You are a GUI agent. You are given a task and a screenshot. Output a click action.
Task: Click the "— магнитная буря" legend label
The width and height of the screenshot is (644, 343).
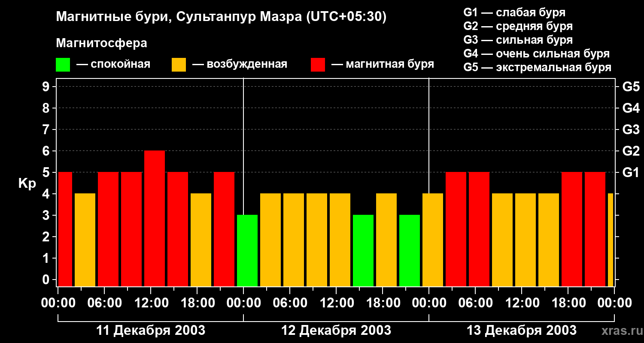tap(383, 64)
